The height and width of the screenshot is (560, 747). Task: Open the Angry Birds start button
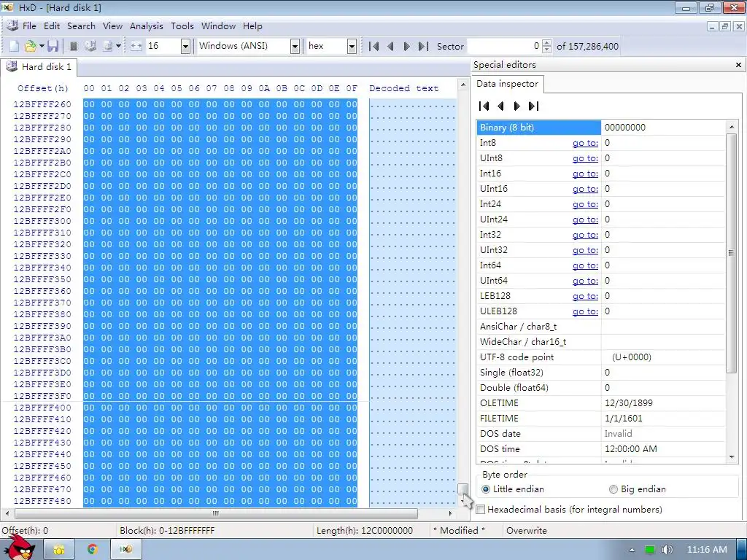click(20, 548)
